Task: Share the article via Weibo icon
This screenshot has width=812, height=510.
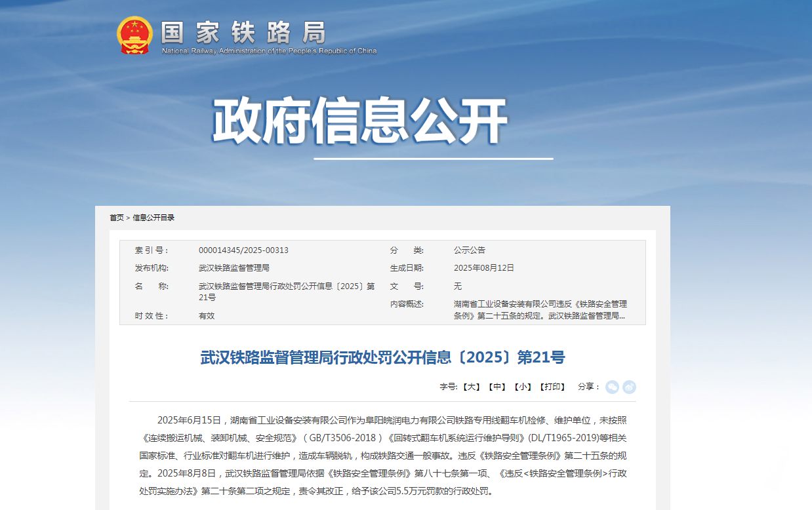Action: pos(630,387)
